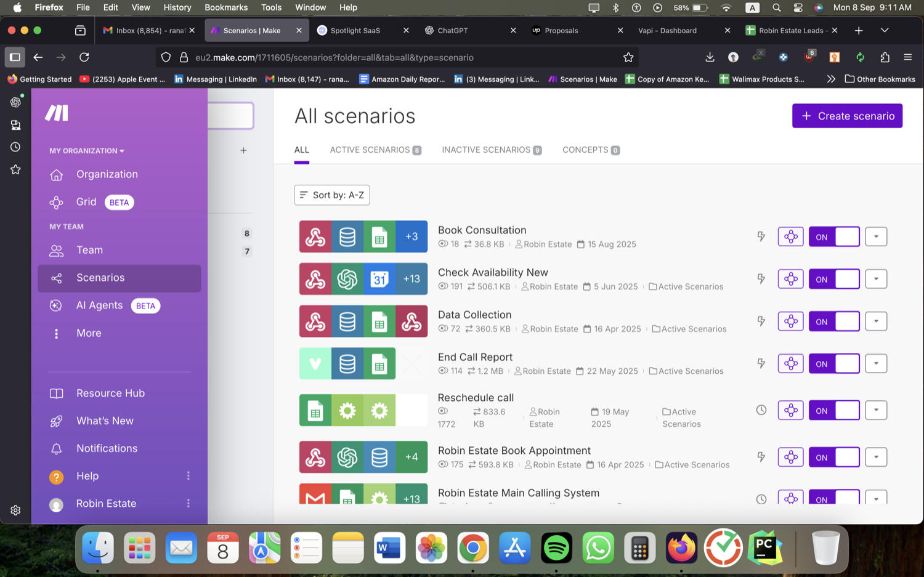Turn off End Call Report scenario switch
The width and height of the screenshot is (924, 577).
(834, 363)
